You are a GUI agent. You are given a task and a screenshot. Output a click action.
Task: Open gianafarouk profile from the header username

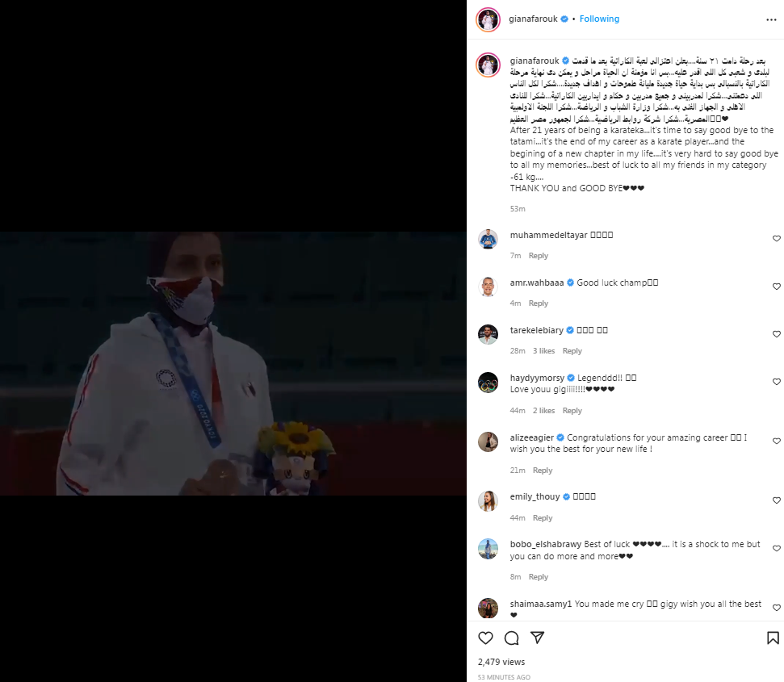(x=533, y=19)
